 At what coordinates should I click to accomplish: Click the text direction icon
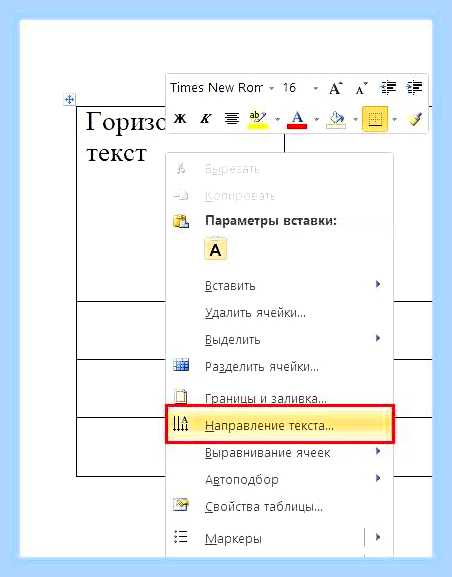(x=181, y=424)
